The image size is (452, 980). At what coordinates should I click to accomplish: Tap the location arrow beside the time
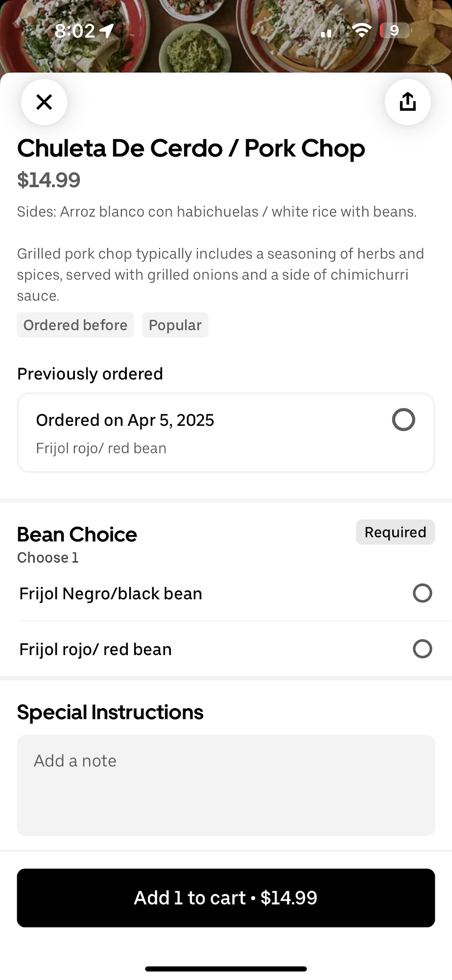(x=107, y=31)
